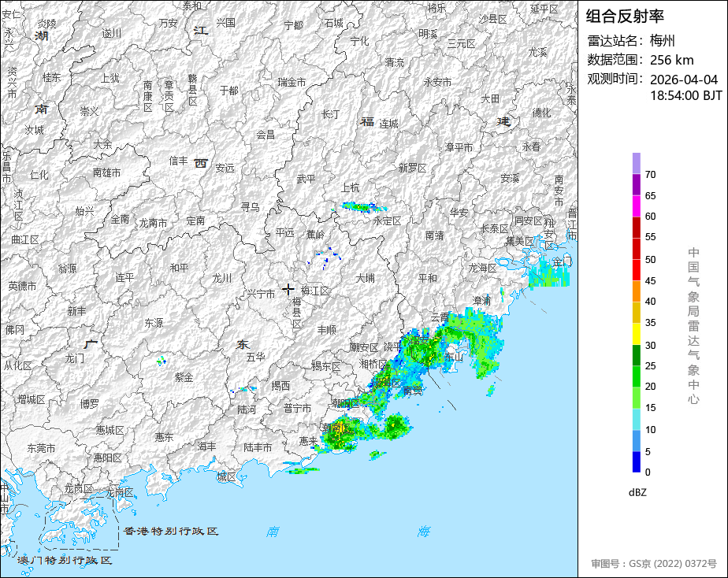Screen dimensions: 728x578
Task: Click the 中国气象局雷达气象中心 vertical text
Action: (693, 326)
